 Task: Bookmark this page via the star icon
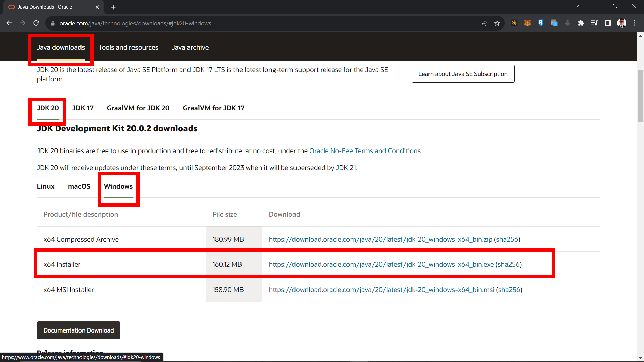497,23
